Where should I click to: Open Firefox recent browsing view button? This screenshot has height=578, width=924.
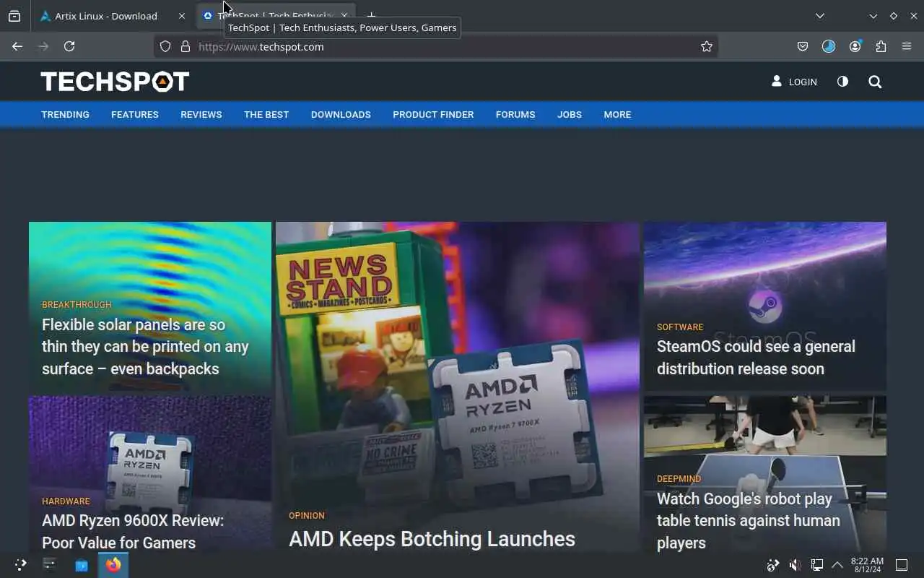(14, 16)
